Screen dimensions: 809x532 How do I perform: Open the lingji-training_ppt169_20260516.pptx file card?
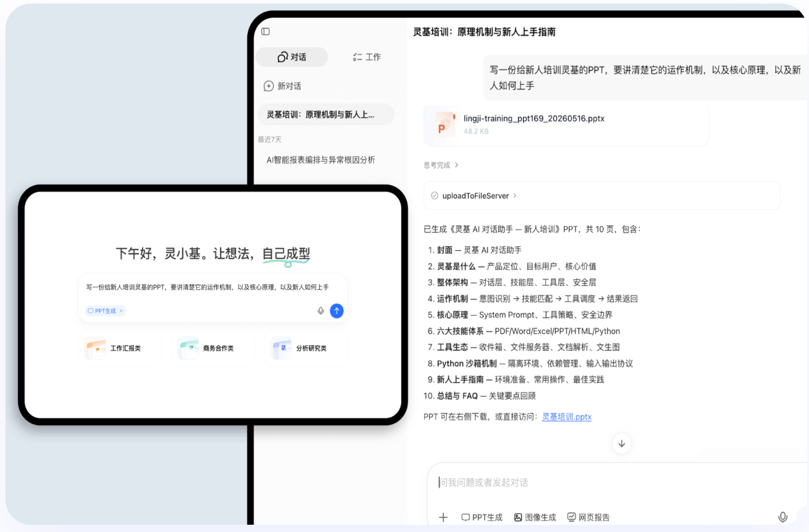[x=566, y=125]
